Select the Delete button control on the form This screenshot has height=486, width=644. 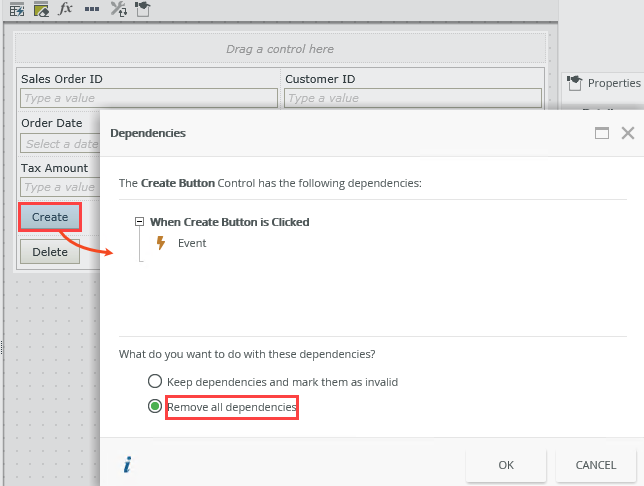[50, 252]
